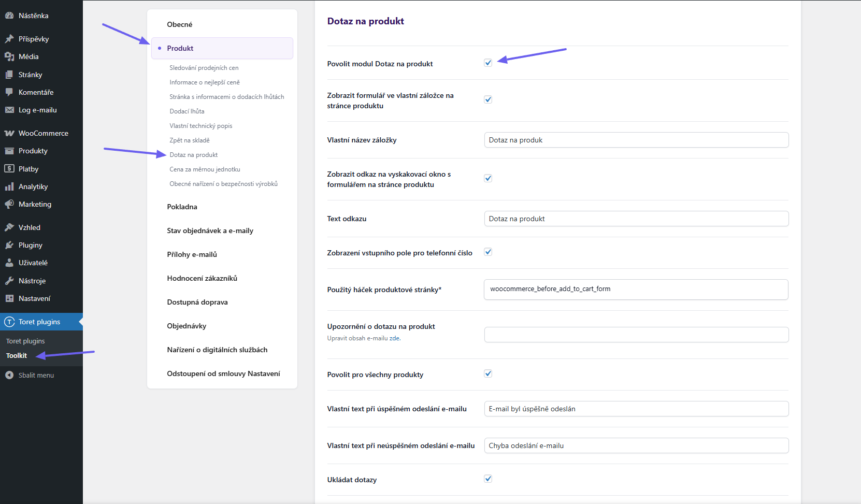Expand the Objednávky settings section
Image resolution: width=861 pixels, height=504 pixels.
click(x=187, y=326)
